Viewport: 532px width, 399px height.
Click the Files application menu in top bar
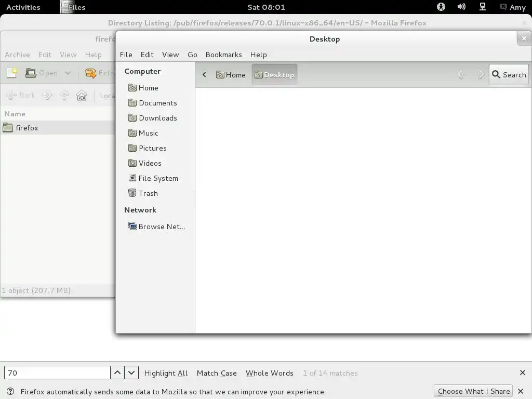pos(73,7)
